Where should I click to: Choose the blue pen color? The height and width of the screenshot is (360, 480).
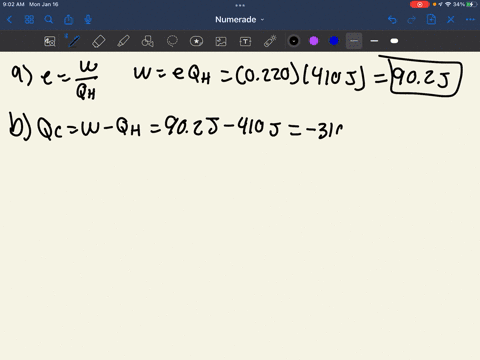(334, 41)
